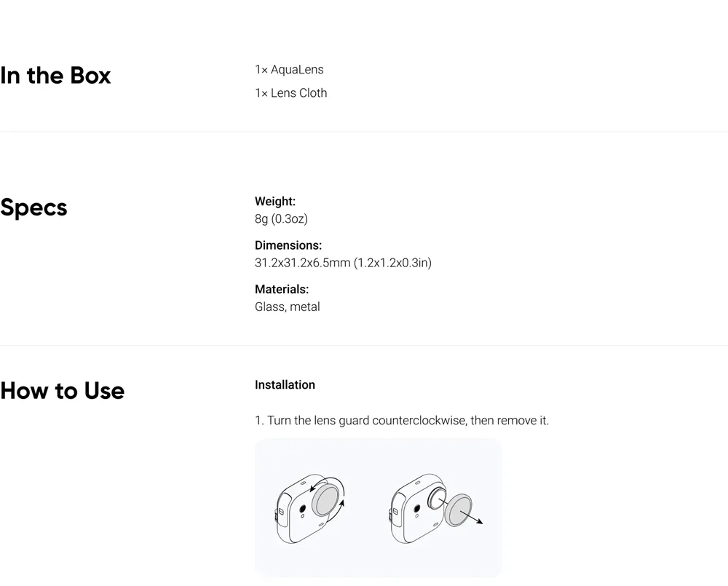
Task: Click the left camera illustration with rotating lens guard
Action: click(310, 509)
